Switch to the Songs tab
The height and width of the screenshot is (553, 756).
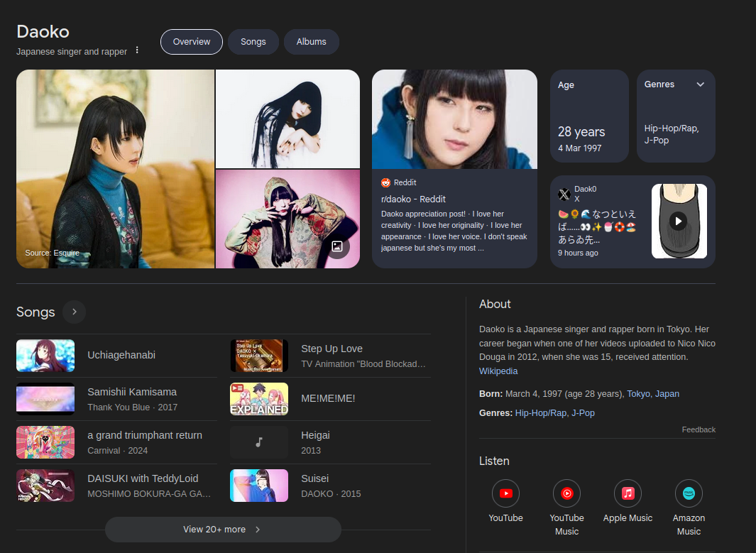click(253, 42)
